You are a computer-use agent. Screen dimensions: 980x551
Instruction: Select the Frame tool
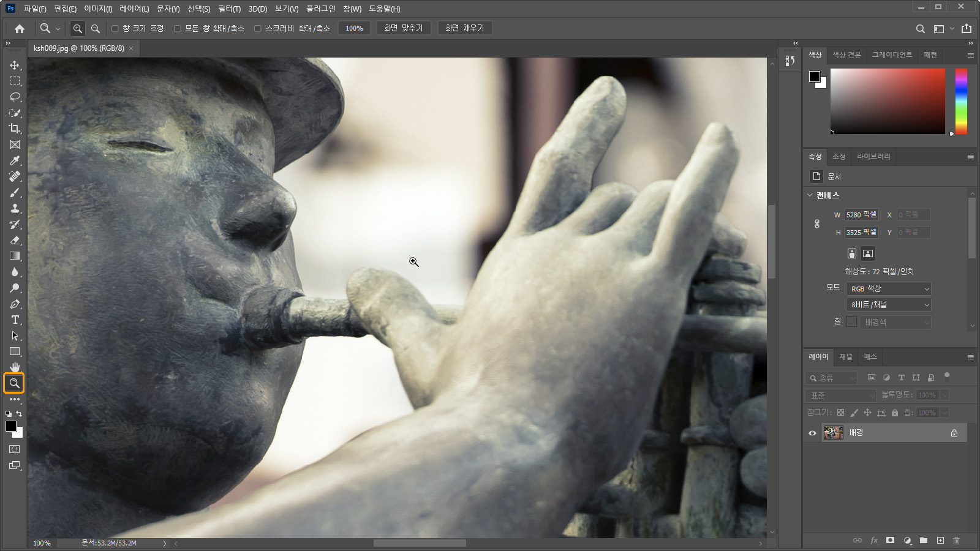(15, 144)
